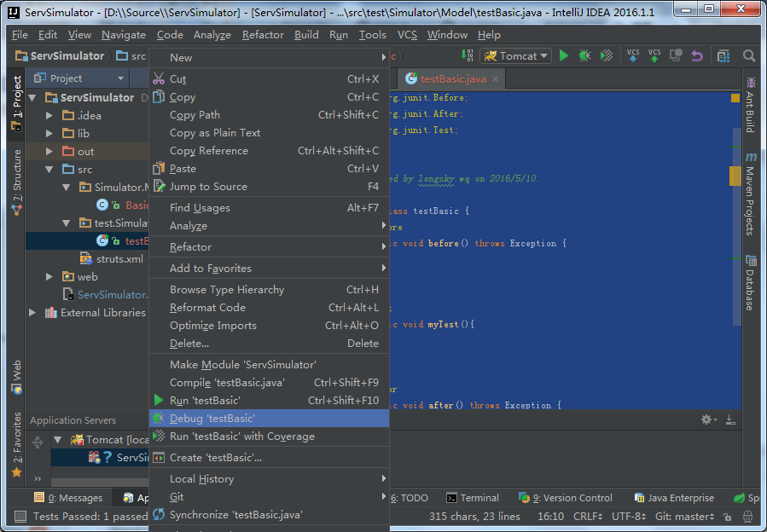Open the 9: Version Control tool window
The height and width of the screenshot is (532, 767).
click(565, 498)
